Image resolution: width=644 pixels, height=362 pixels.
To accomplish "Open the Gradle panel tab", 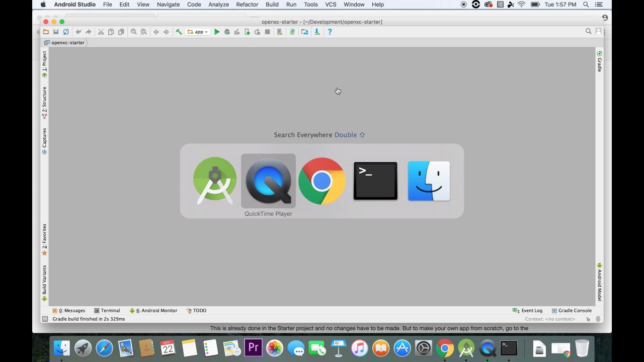I will click(599, 61).
